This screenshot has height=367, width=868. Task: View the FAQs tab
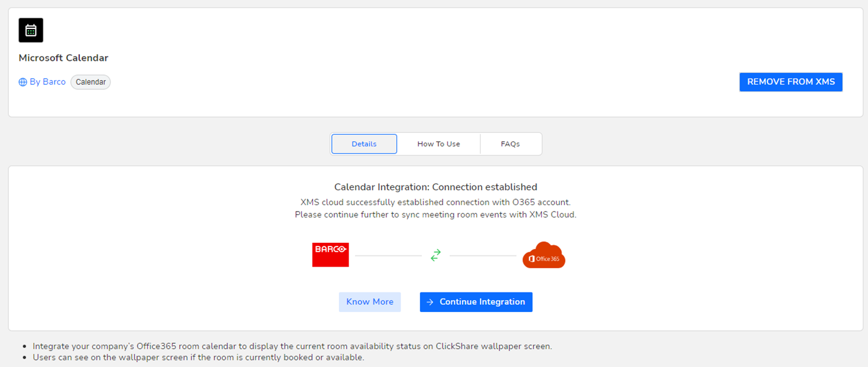[x=510, y=144]
